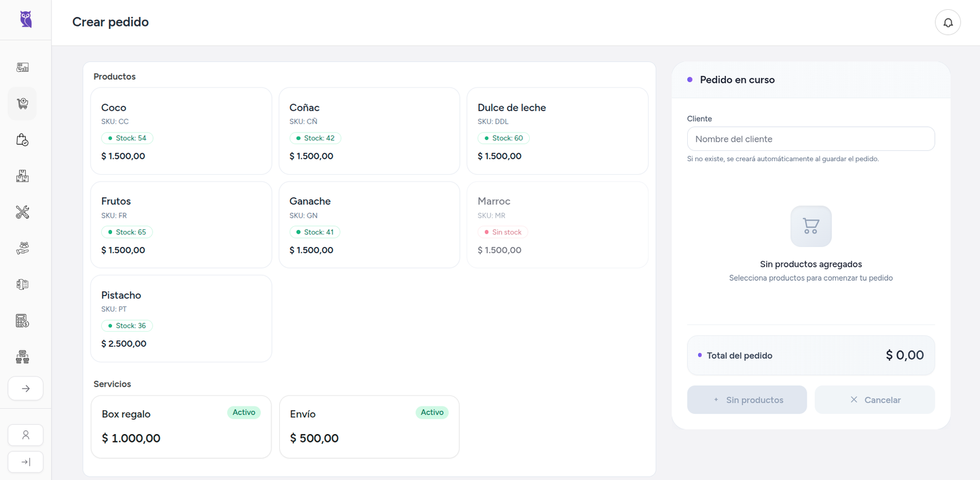
Task: Open the inventory boxes sidebar icon
Action: click(x=23, y=177)
